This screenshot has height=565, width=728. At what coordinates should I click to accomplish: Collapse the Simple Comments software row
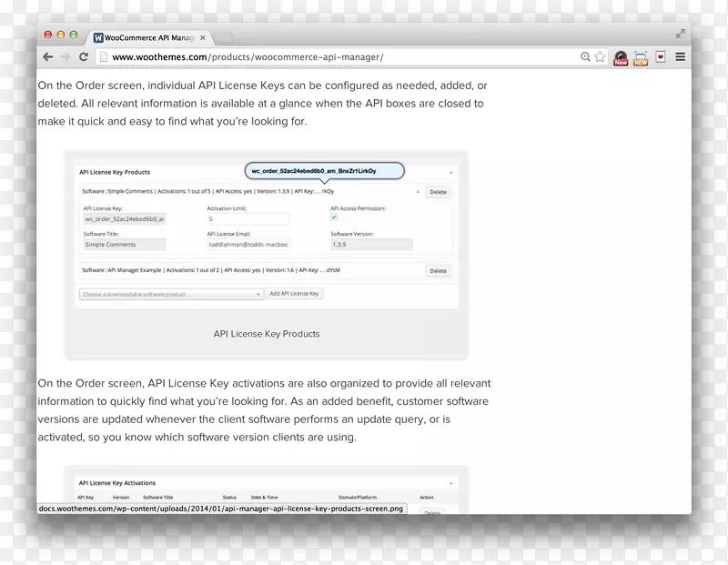click(x=418, y=192)
